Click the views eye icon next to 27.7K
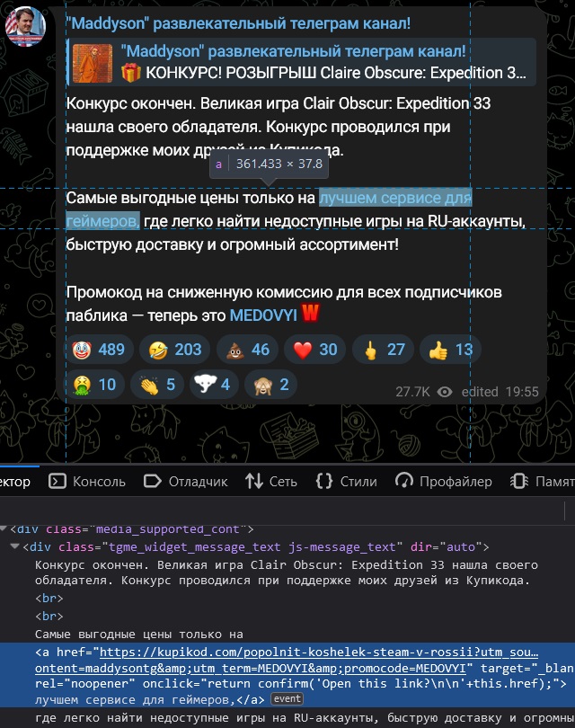The image size is (575, 728). pyautogui.click(x=445, y=392)
